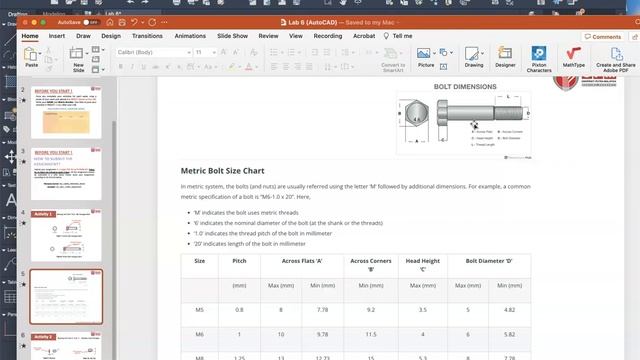Select slide 3 thumbnail

(x=66, y=173)
